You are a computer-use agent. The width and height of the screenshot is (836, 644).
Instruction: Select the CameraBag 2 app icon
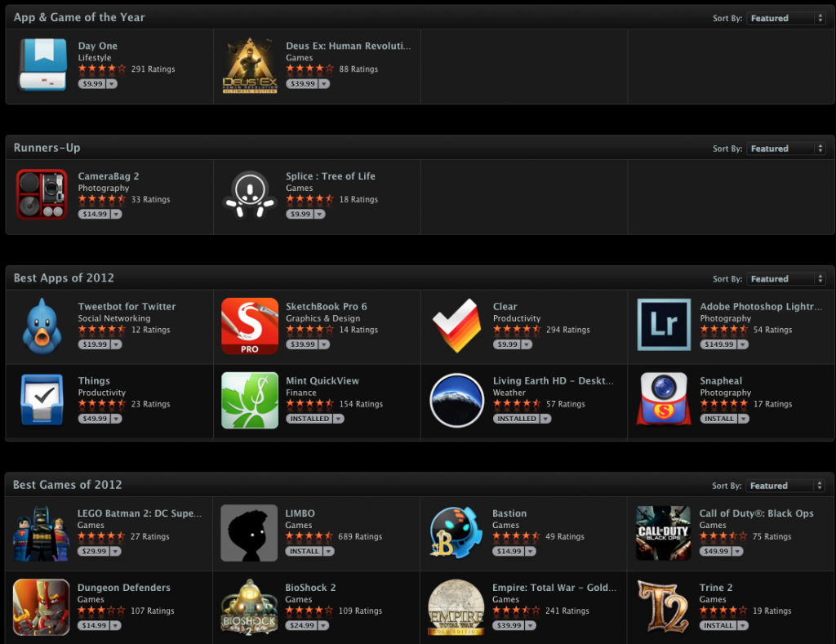coord(42,195)
